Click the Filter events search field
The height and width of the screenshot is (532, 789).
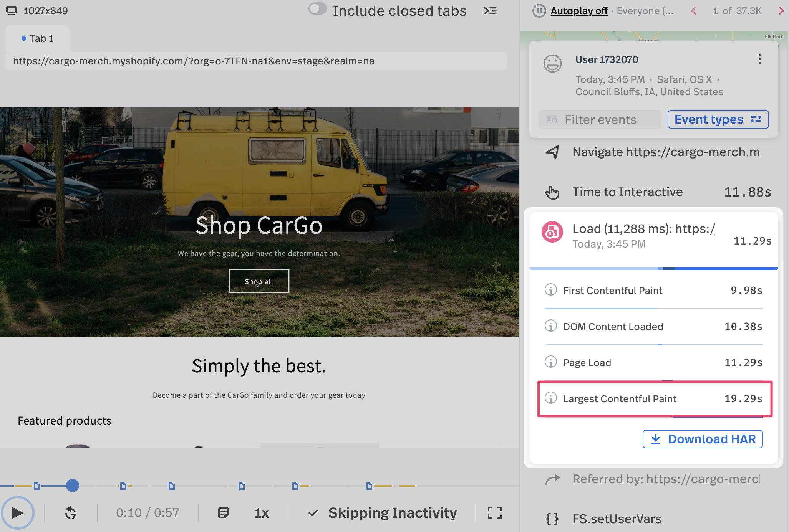(600, 119)
